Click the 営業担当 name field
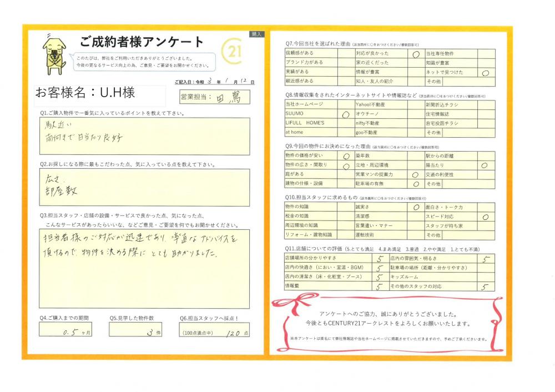This screenshot has height=392, width=555. click(214, 98)
